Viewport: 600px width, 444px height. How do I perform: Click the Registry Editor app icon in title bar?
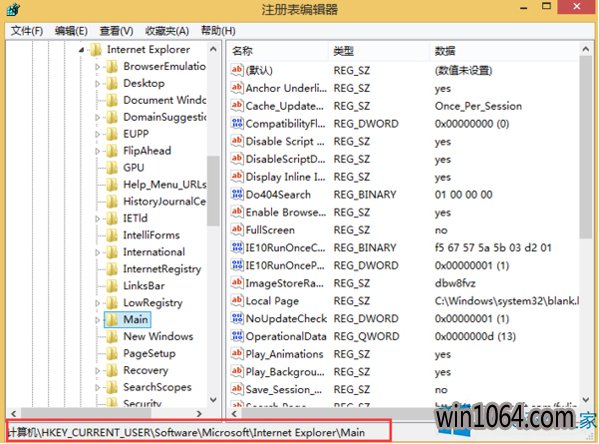12,9
